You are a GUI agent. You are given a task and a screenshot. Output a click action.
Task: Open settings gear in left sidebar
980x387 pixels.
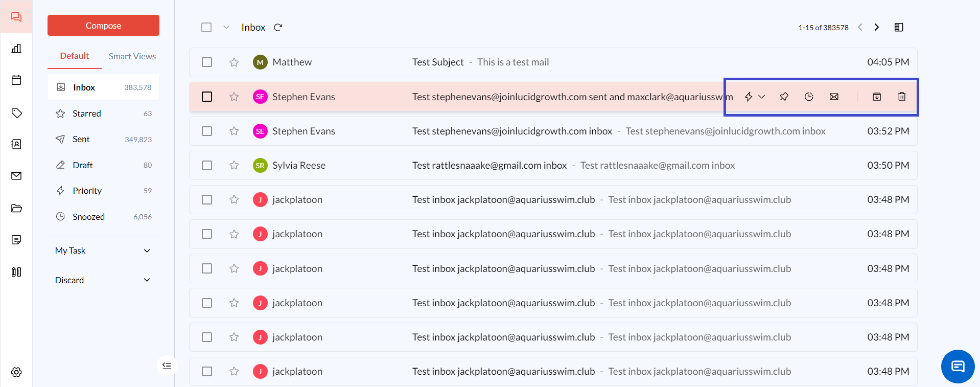pos(16,372)
